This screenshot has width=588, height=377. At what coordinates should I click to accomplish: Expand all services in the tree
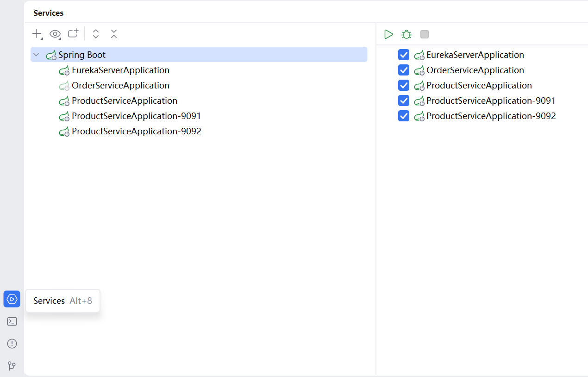(x=96, y=34)
